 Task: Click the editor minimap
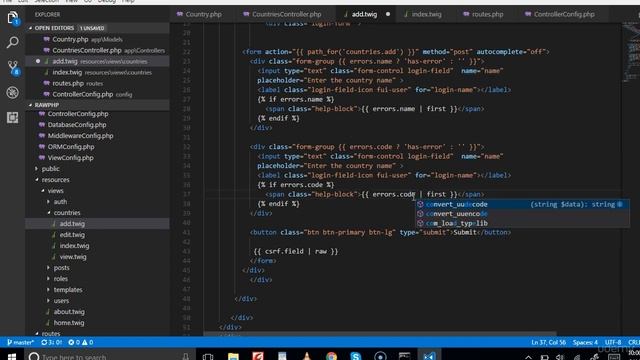(x=631, y=53)
